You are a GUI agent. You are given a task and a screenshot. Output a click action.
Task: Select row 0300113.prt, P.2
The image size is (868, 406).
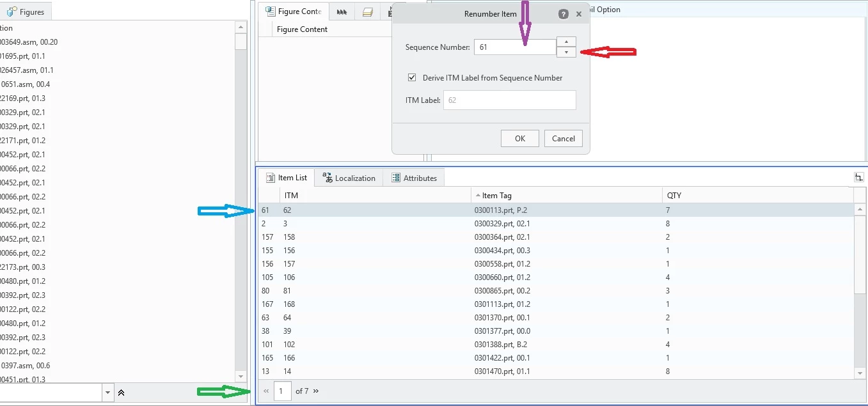point(555,210)
